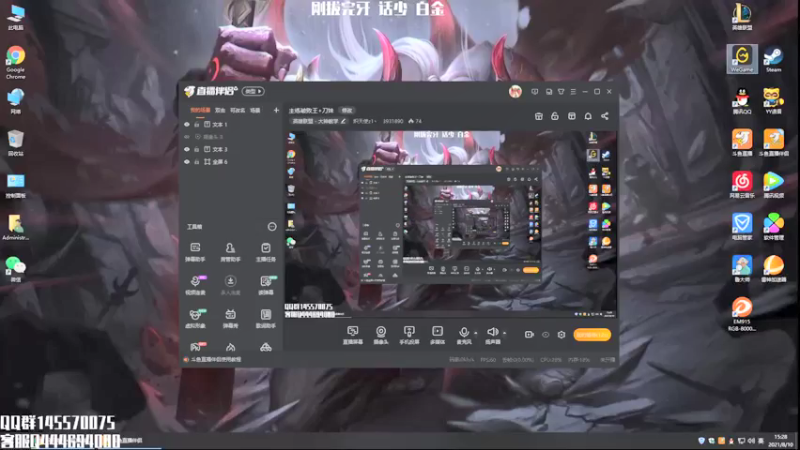Open the 网易云音乐 desktop shortcut
Image resolution: width=800 pixels, height=450 pixels.
(x=742, y=184)
